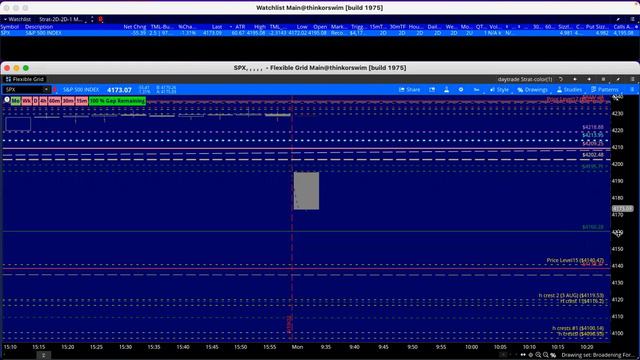Open the Drawings menu

point(532,90)
